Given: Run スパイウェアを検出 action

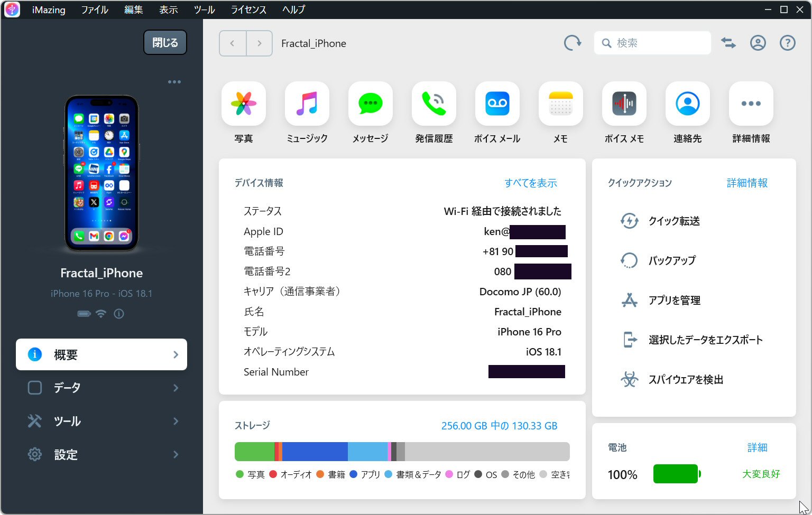Looking at the screenshot, I should [x=671, y=379].
